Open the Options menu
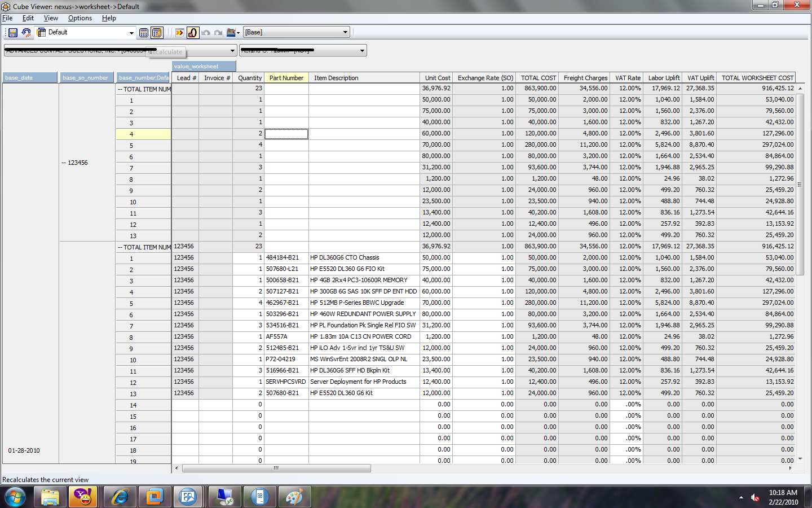The image size is (812, 508). tap(80, 18)
